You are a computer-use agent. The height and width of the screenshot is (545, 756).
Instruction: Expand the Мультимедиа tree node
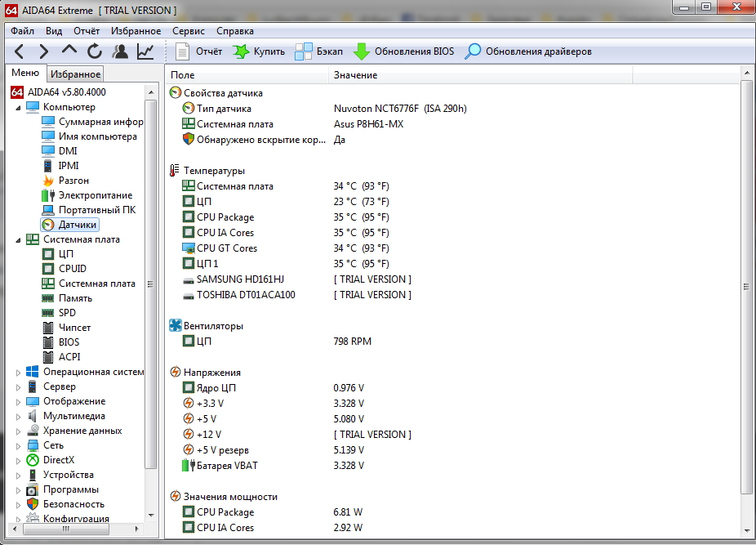click(19, 416)
